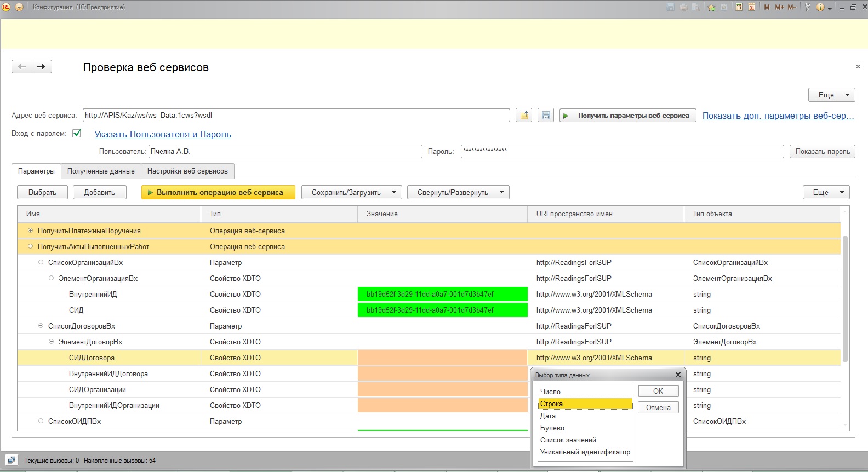Viewport: 868px width, 472px height.
Task: Click the Отмена button in type dialog
Action: tap(658, 407)
